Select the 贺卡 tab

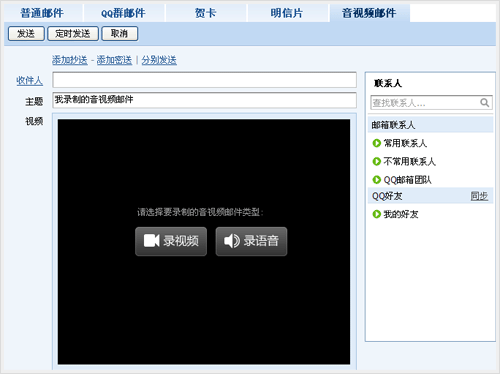pos(205,13)
